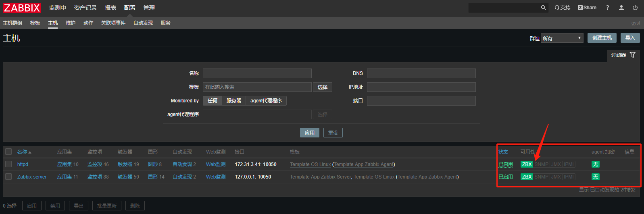The image size is (644, 214).
Task: Click ZBX availability badge for Zabbix server
Action: 527,177
